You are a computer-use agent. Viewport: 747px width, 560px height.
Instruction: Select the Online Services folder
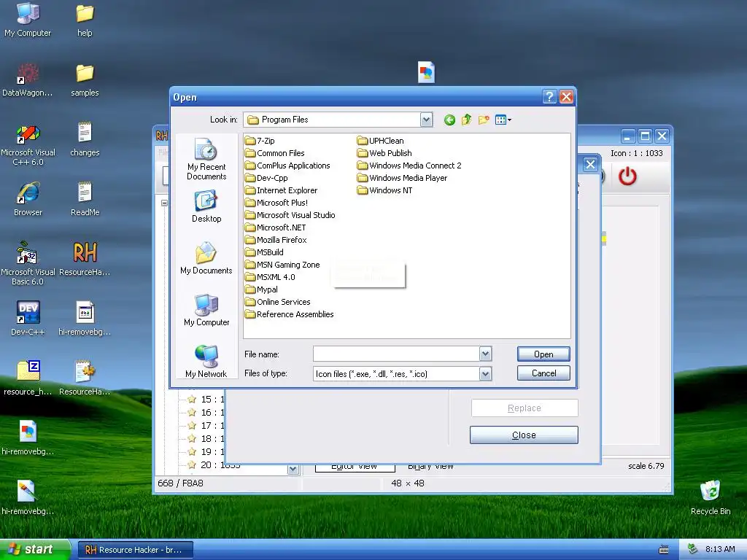point(278,301)
